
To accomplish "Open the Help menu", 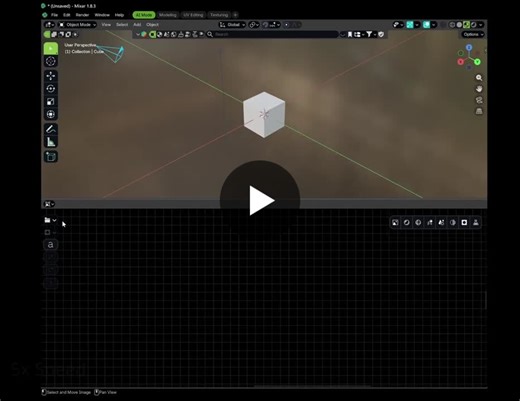I will pyautogui.click(x=119, y=15).
